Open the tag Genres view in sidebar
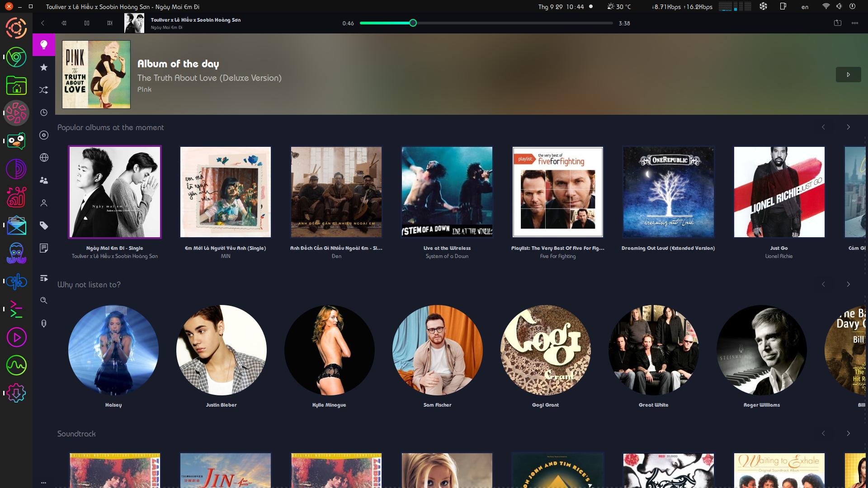 tap(44, 225)
